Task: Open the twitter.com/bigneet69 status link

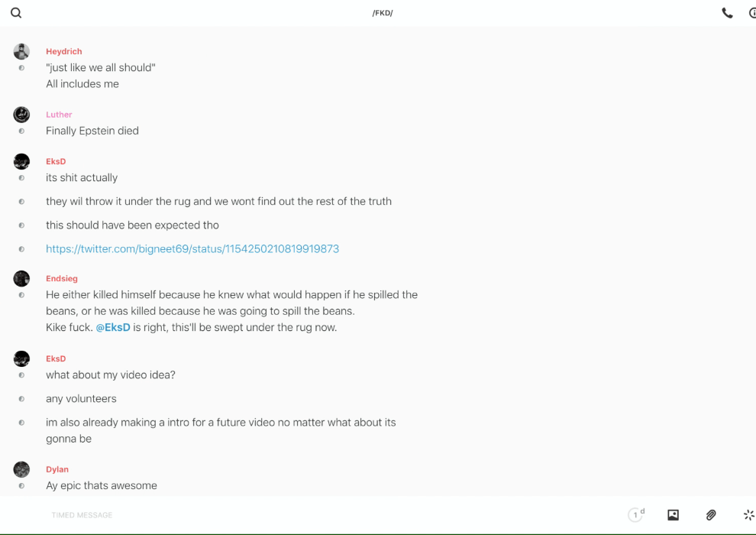Action: click(192, 249)
